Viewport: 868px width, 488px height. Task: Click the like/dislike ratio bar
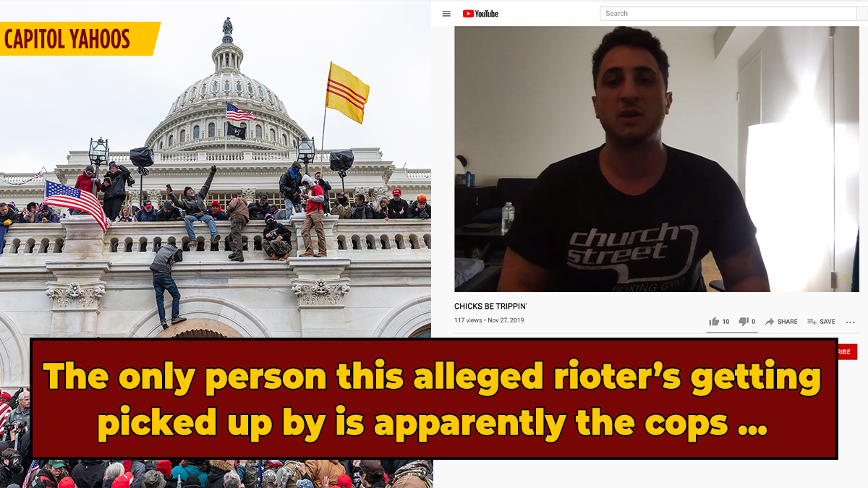pyautogui.click(x=732, y=333)
